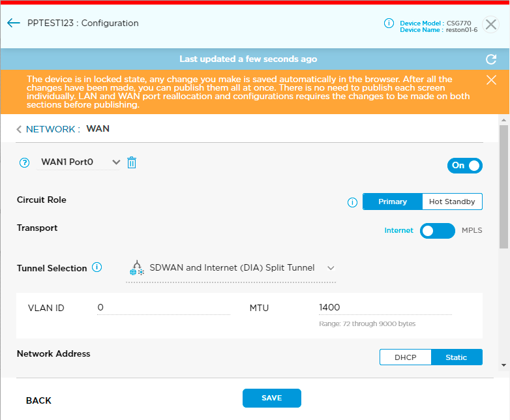
Task: Open the device info icon beside Device Model
Action: 389,23
